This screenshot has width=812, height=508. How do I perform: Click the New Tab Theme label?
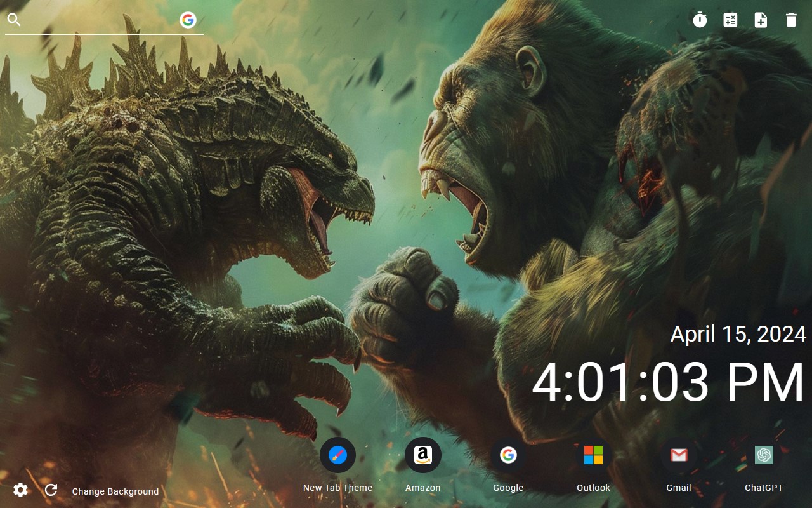[337, 488]
